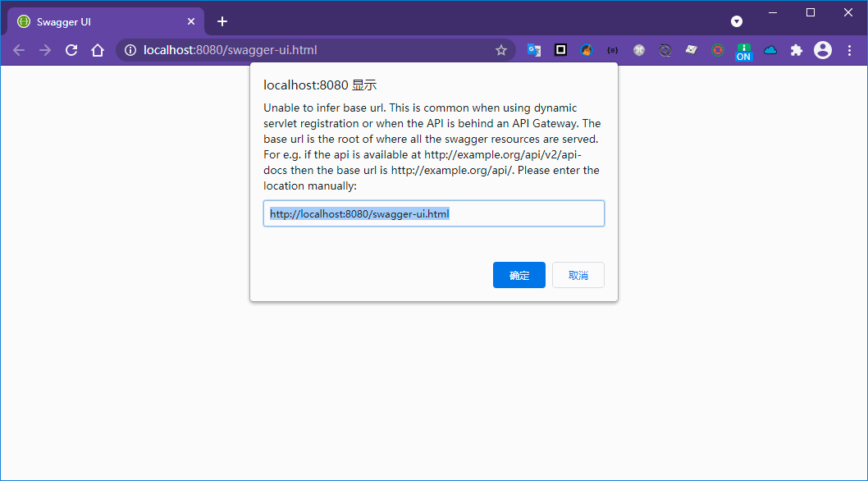Screen dimensions: 868x481
Task: Click the white tilted card extension icon
Action: pos(691,50)
